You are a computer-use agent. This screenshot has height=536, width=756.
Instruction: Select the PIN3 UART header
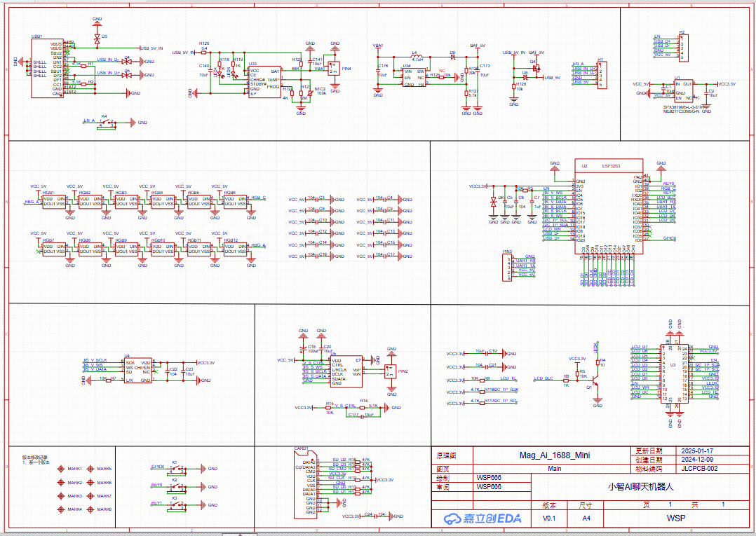[x=507, y=268]
